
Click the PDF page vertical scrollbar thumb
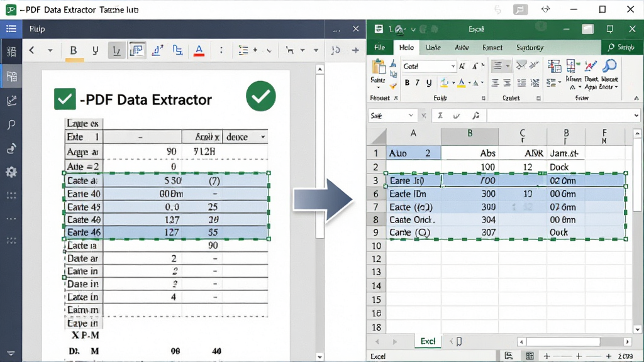(320, 156)
